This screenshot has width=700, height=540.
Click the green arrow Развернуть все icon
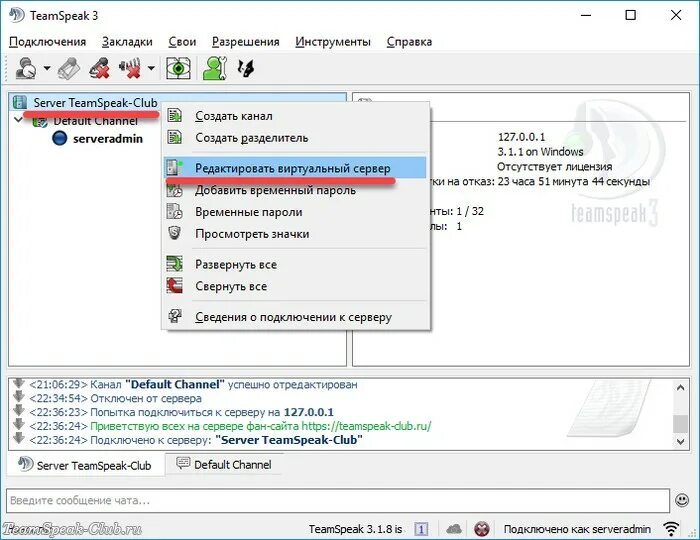tap(175, 264)
